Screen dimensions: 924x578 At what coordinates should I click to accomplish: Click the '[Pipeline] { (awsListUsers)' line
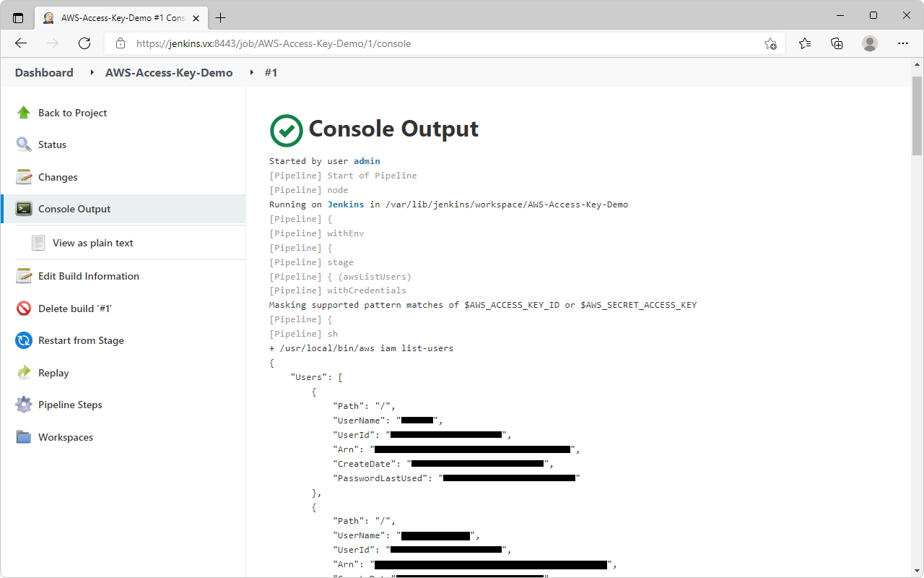(x=340, y=277)
